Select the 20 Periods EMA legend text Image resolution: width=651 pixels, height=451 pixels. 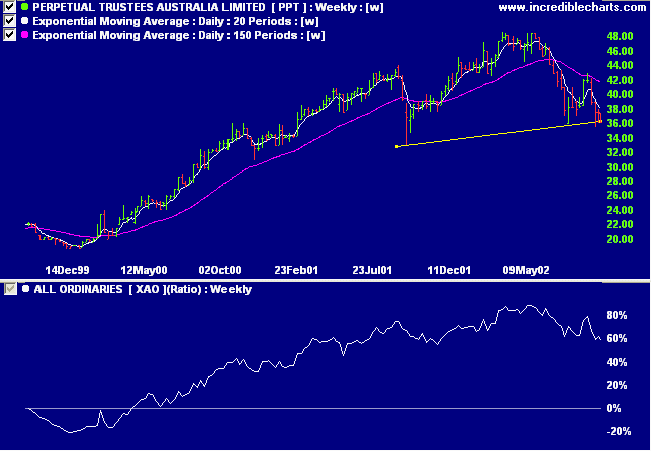click(175, 21)
